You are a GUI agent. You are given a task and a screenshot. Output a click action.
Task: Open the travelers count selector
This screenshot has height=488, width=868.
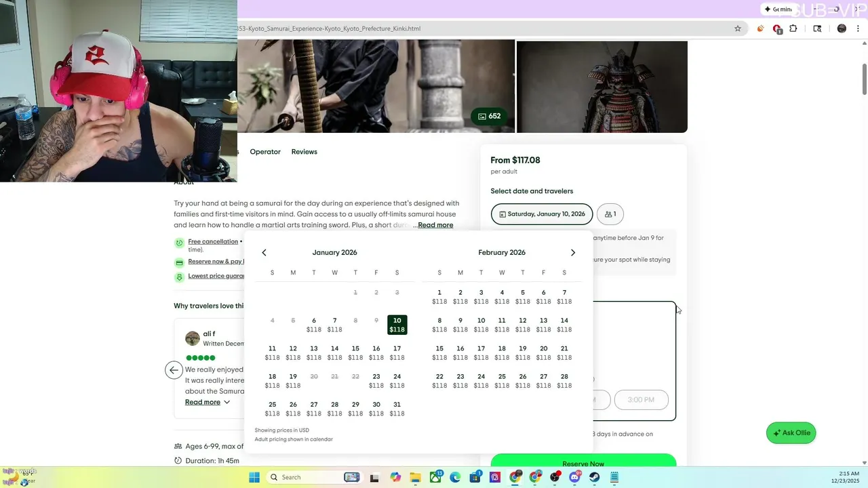610,214
